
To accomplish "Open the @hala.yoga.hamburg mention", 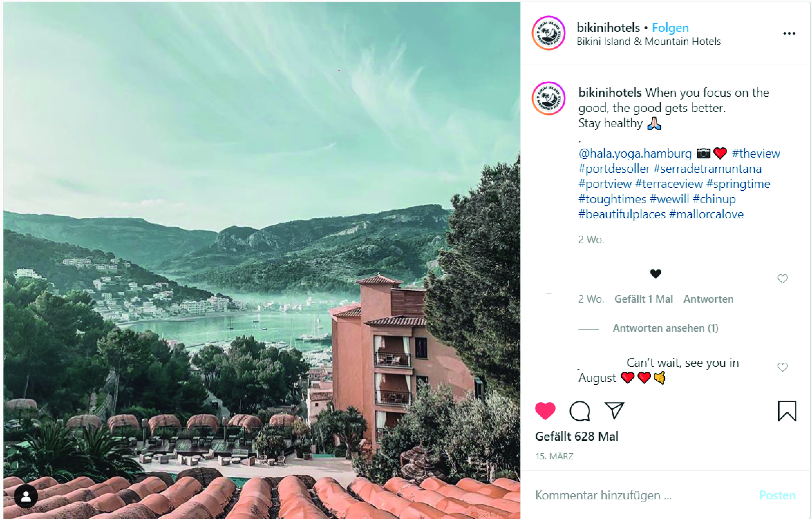I will [x=635, y=154].
